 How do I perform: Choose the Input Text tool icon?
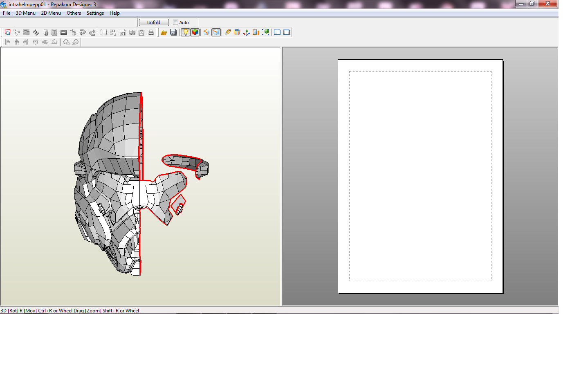coord(54,32)
